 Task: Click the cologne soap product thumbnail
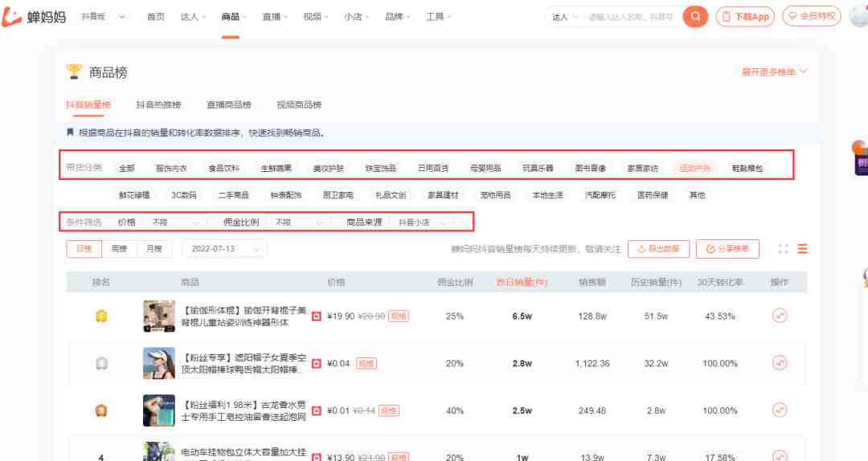159,410
